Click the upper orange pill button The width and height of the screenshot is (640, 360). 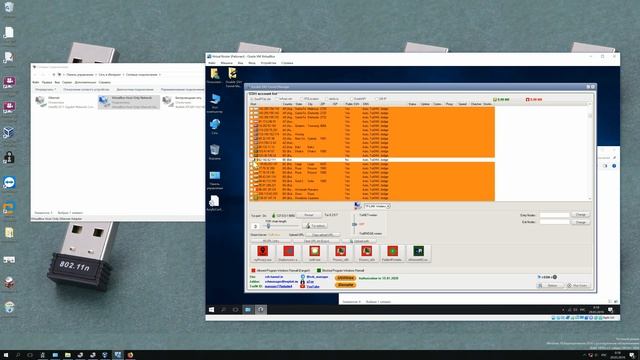click(345, 278)
